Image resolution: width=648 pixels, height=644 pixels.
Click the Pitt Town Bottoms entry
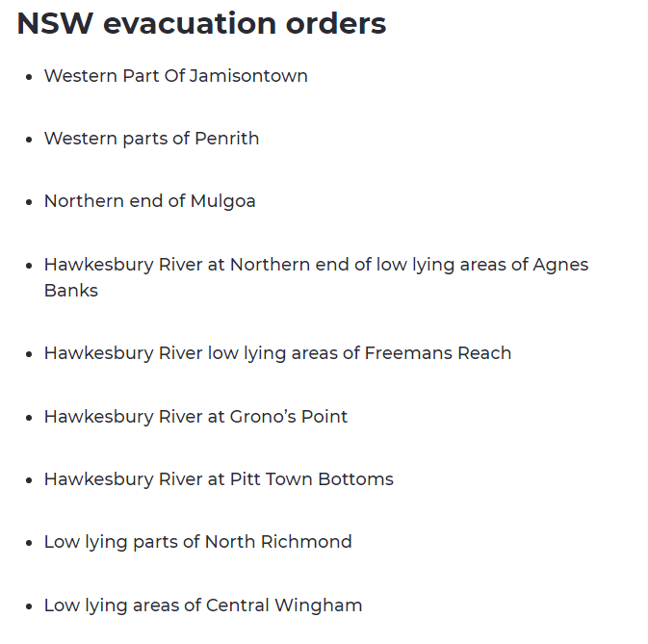(219, 479)
